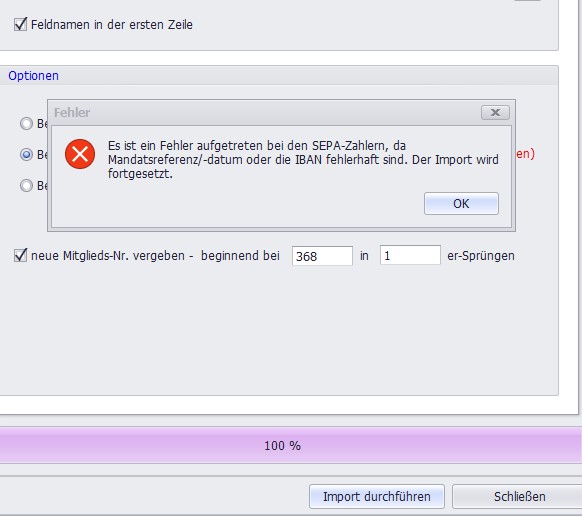Image resolution: width=582 pixels, height=516 pixels.
Task: Select the third radio option under Optionen
Action: (26, 185)
